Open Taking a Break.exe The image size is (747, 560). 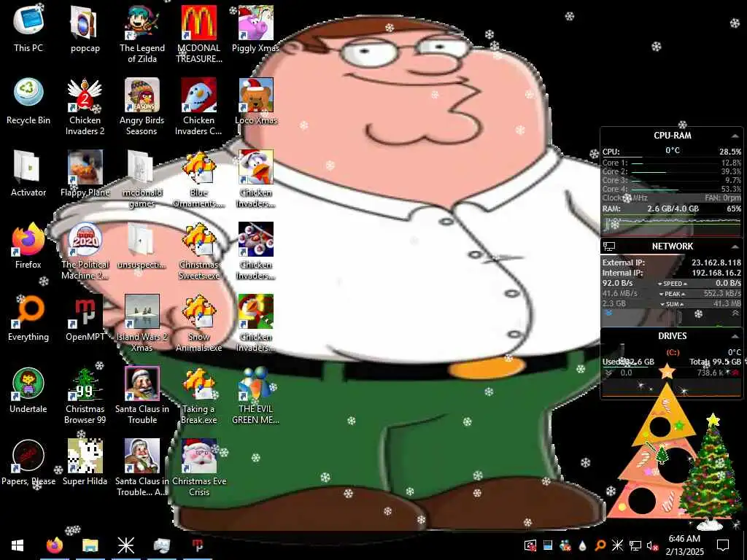(x=199, y=394)
